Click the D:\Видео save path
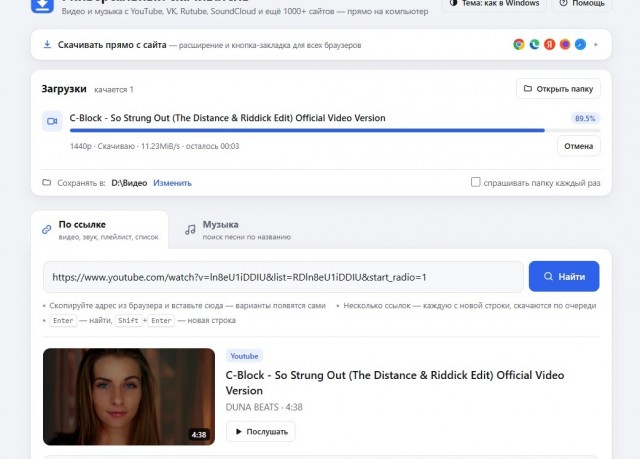This screenshot has width=640, height=459. pyautogui.click(x=129, y=183)
